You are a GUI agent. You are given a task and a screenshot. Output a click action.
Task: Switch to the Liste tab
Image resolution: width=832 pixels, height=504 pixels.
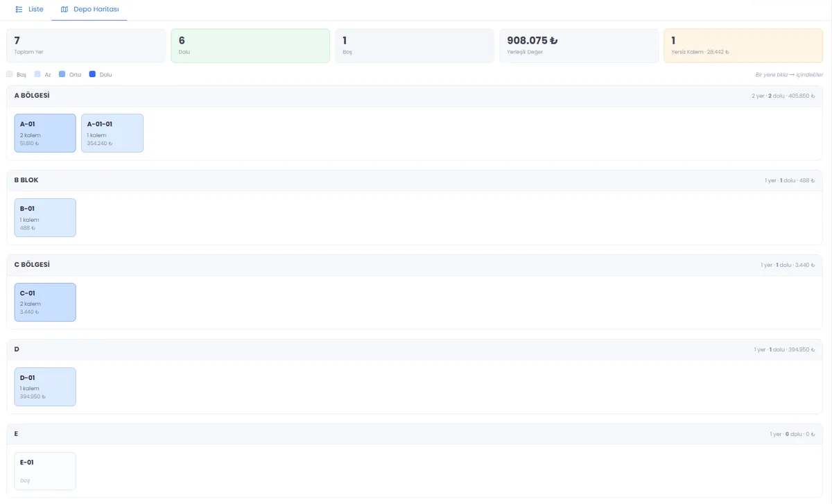point(29,9)
